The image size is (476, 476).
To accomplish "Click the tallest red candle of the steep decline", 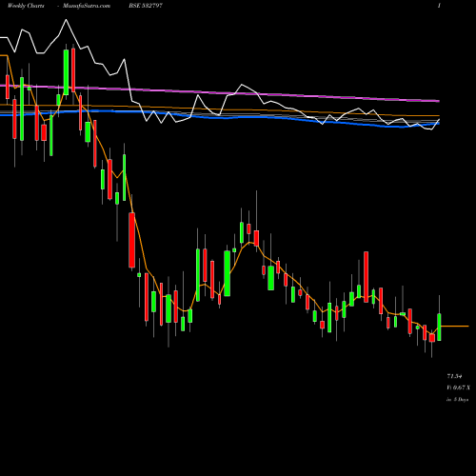I will point(131,240).
